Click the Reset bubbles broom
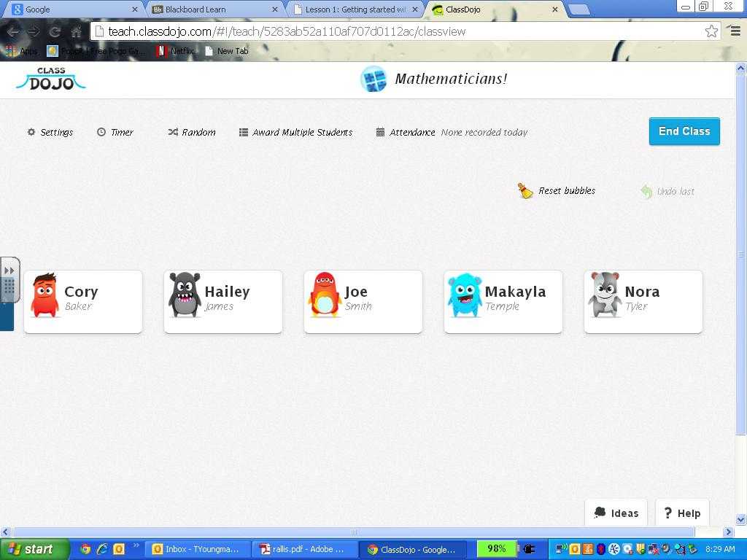 tap(525, 191)
